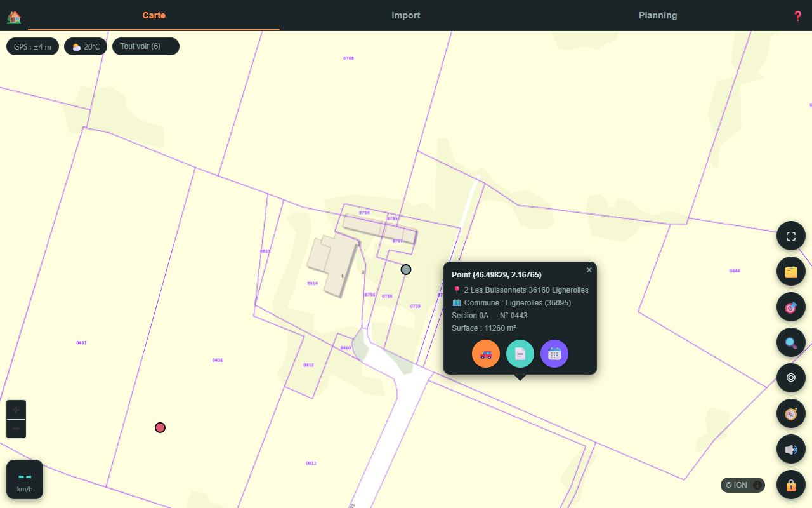Click the address 2 Les Buissonnets text
The width and height of the screenshot is (812, 508).
(526, 290)
